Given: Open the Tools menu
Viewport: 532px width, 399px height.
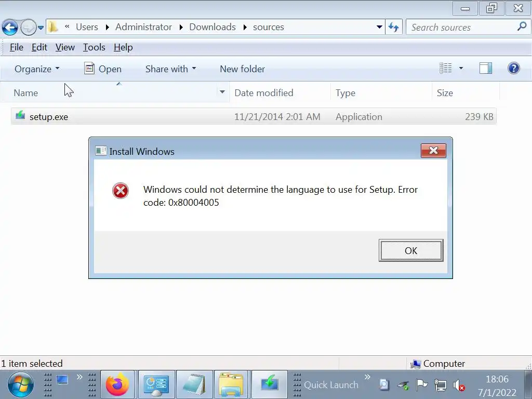Looking at the screenshot, I should coord(94,47).
